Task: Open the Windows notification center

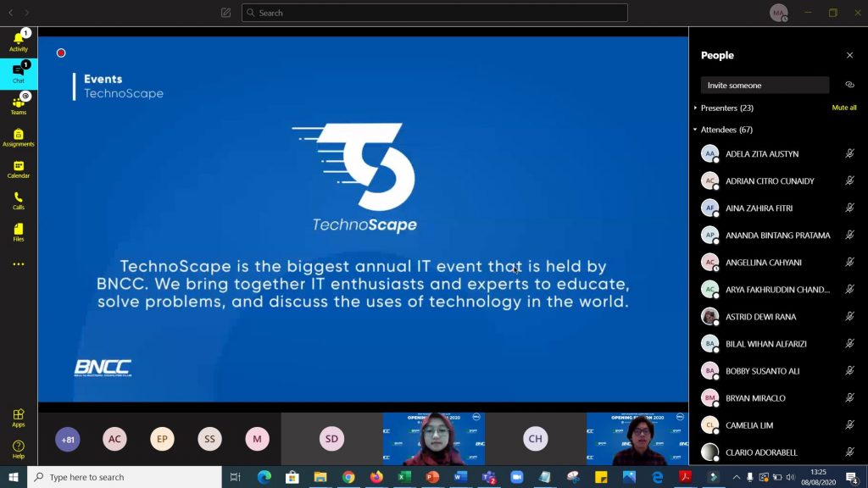Action: coord(853,477)
